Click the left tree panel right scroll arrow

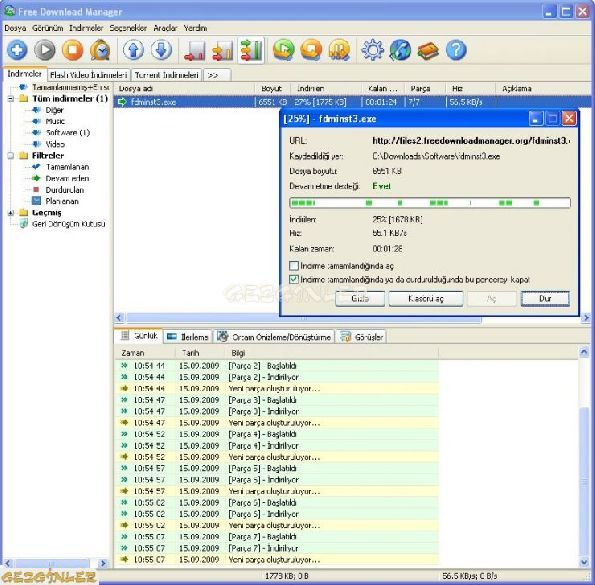pyautogui.click(x=102, y=563)
